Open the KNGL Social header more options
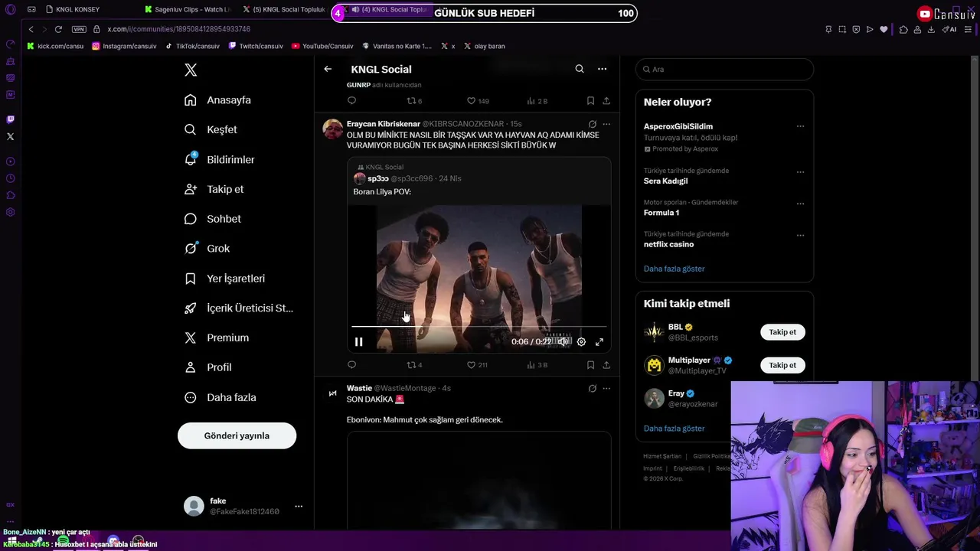This screenshot has width=980, height=551. (602, 69)
